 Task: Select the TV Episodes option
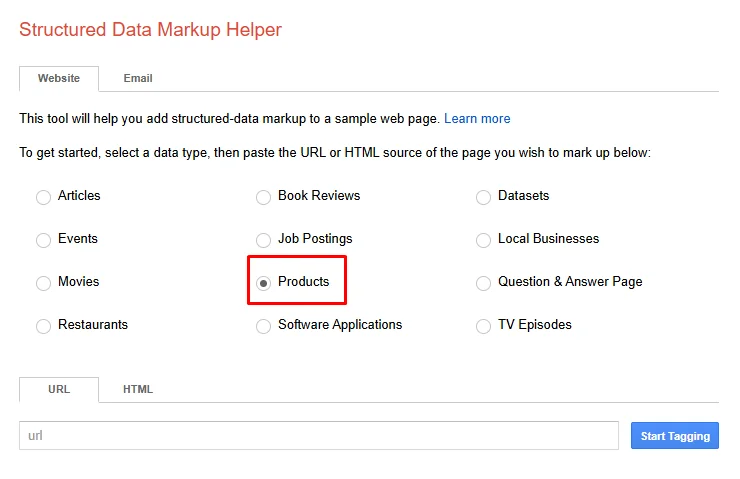click(483, 326)
